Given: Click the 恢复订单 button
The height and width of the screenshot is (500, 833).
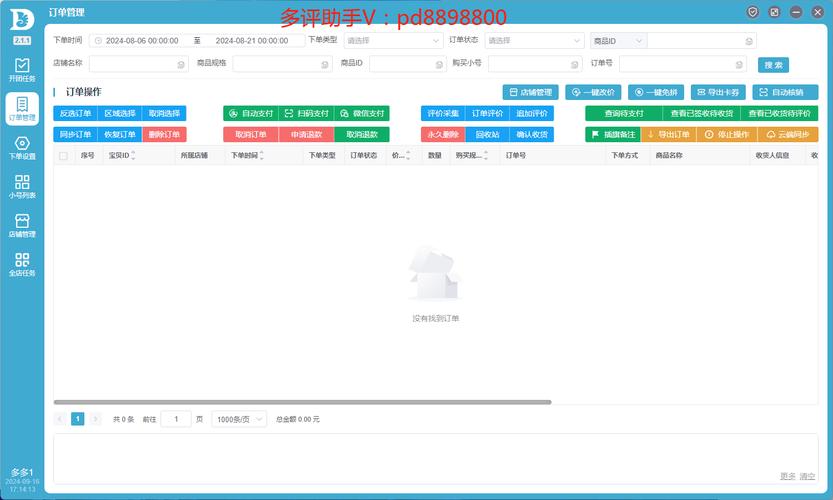Looking at the screenshot, I should 120,134.
